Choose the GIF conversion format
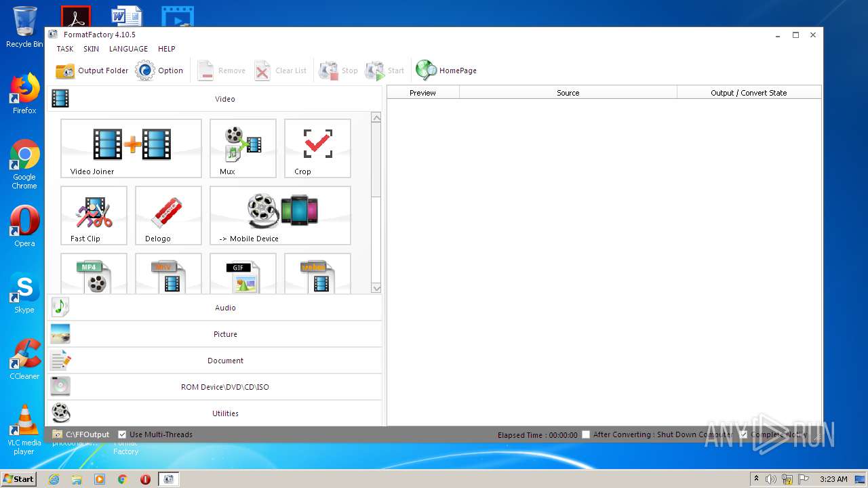 coord(243,274)
